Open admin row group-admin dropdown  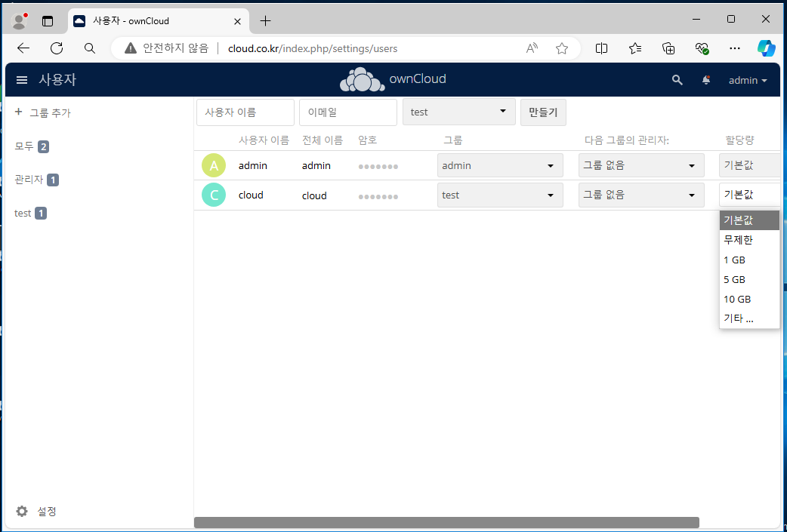(641, 165)
